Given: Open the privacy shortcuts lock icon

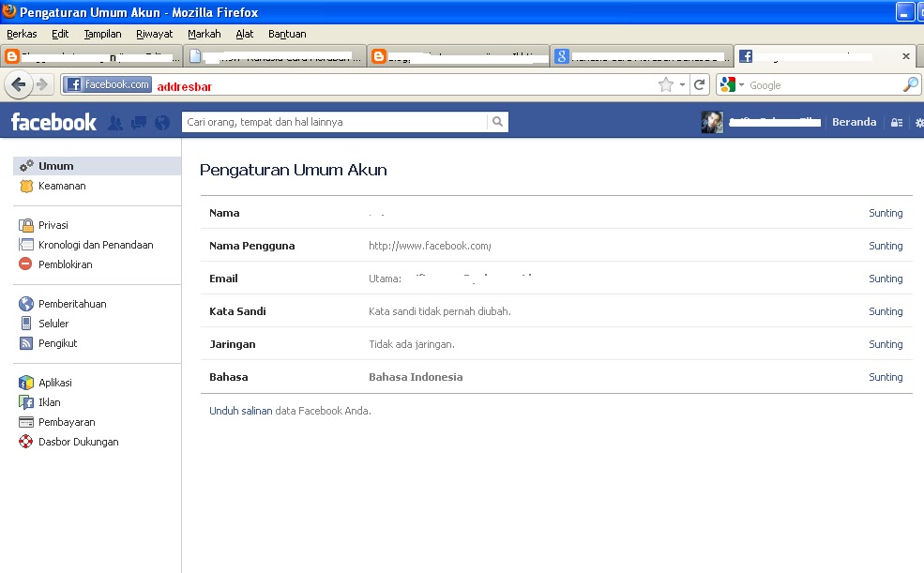Looking at the screenshot, I should [x=896, y=123].
